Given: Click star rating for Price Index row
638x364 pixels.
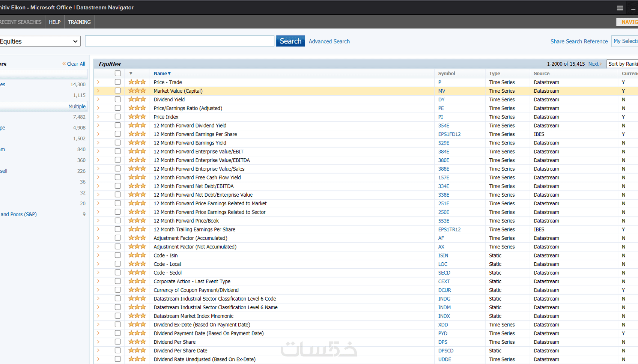Looking at the screenshot, I should tap(137, 117).
